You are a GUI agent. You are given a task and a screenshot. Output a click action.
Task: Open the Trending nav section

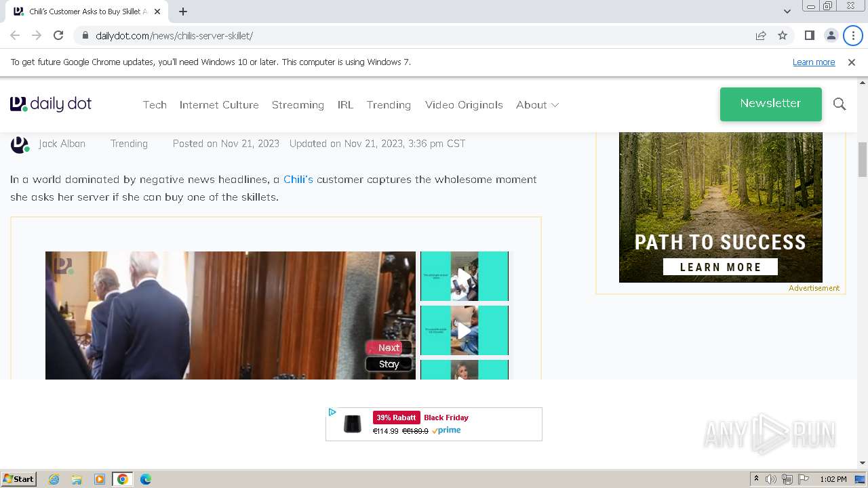click(x=389, y=104)
